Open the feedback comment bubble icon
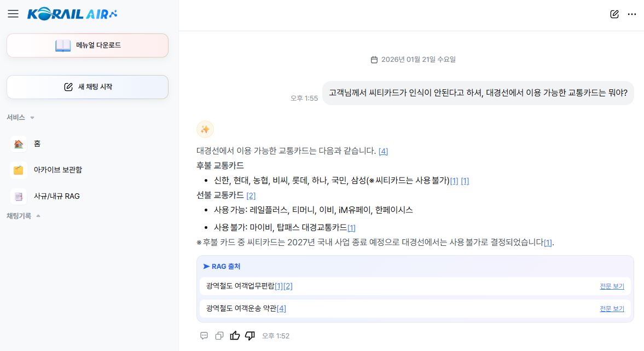 point(204,335)
